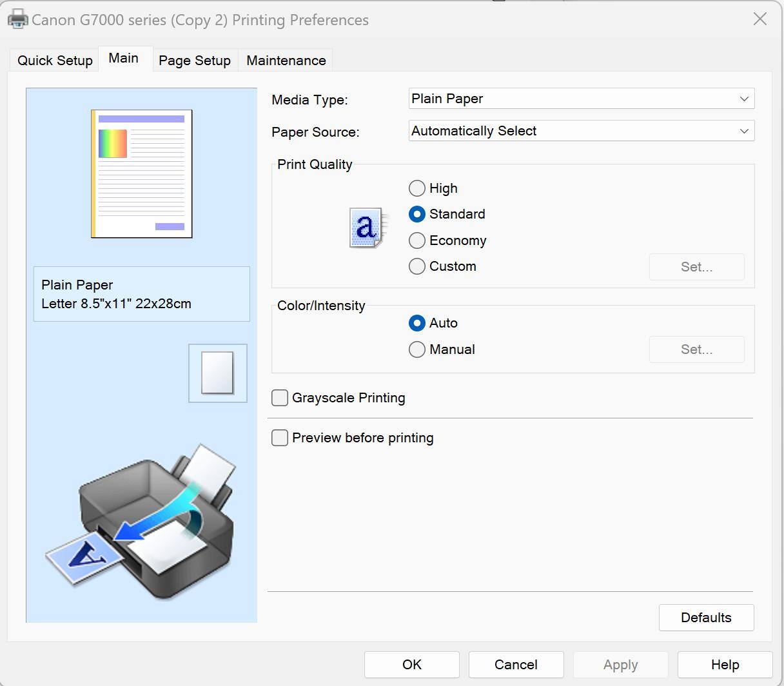This screenshot has height=686, width=784.
Task: Select High print quality
Action: tap(417, 188)
